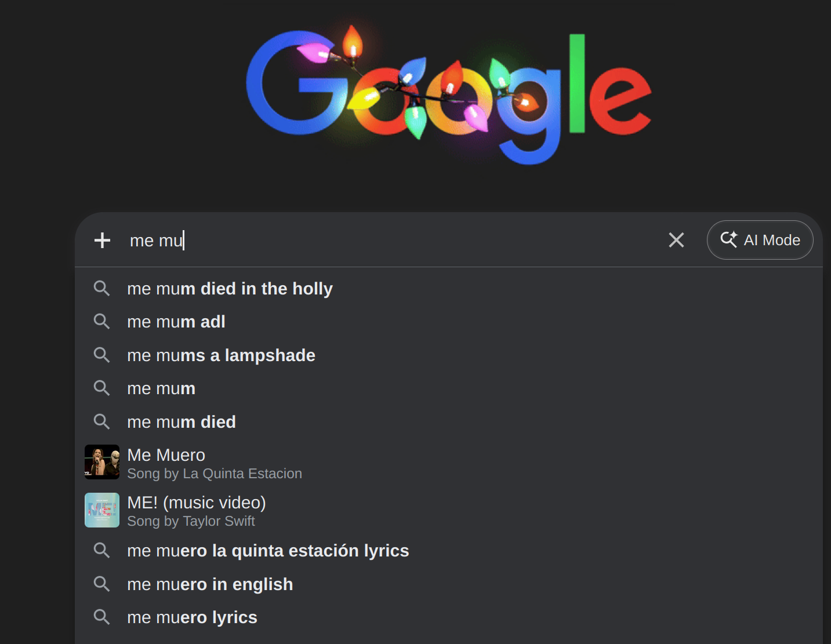Select the plain "me mum" suggestion
Screen dimensions: 831x644
pyautogui.click(x=161, y=388)
